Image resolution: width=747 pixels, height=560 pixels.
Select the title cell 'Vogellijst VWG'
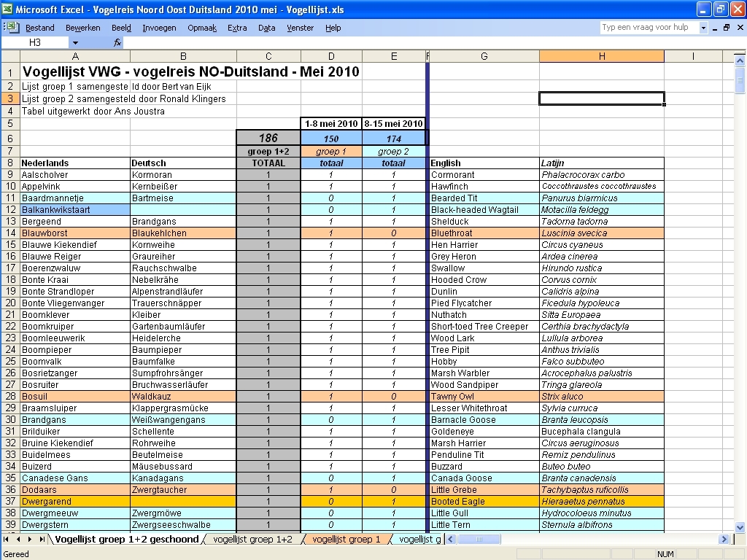75,72
